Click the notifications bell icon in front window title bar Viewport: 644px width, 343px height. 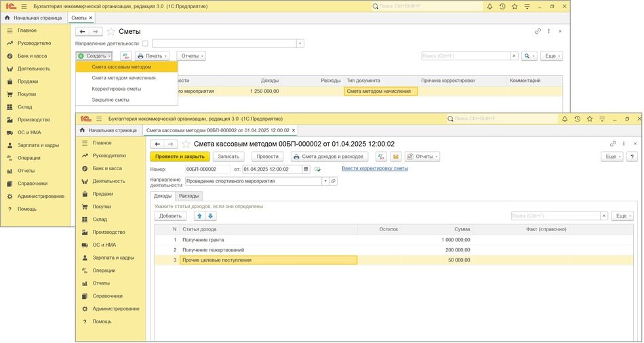564,117
